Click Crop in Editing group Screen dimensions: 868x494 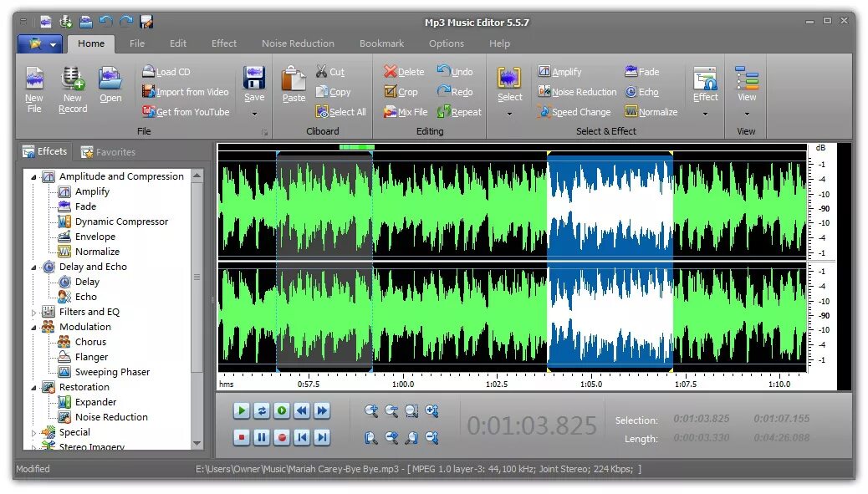tap(401, 92)
